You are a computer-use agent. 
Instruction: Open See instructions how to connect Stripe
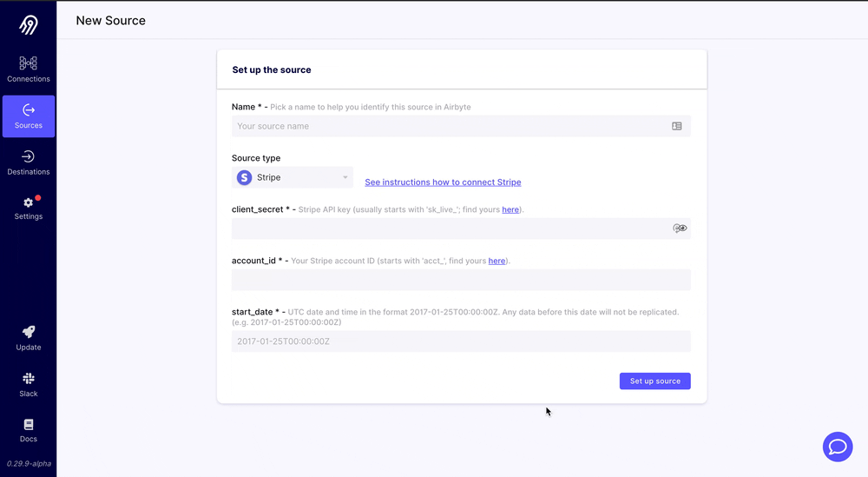(443, 182)
